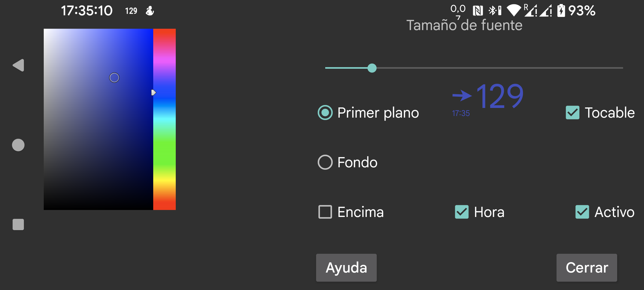This screenshot has height=290, width=644.
Task: Untick the Tocable checkbox
Action: coord(573,113)
